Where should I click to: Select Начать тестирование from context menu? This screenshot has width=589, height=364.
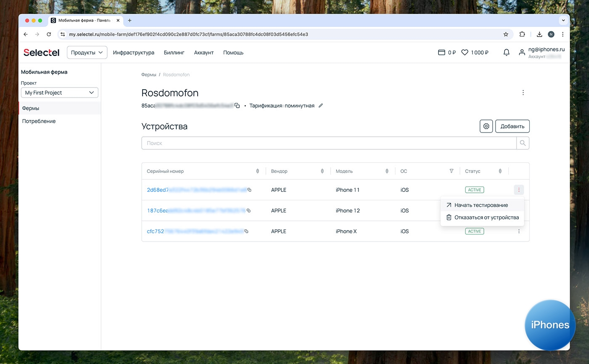(481, 205)
